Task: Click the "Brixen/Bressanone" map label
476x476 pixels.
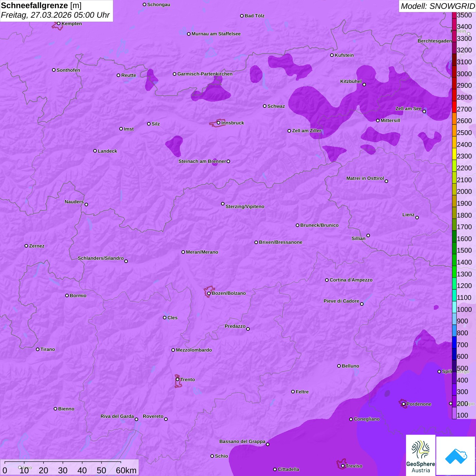Action: (x=280, y=242)
